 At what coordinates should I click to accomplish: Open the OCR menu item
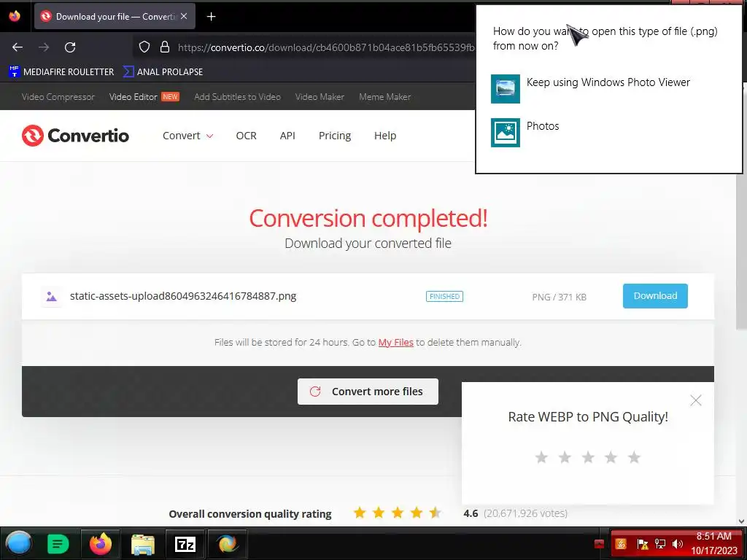247,136
